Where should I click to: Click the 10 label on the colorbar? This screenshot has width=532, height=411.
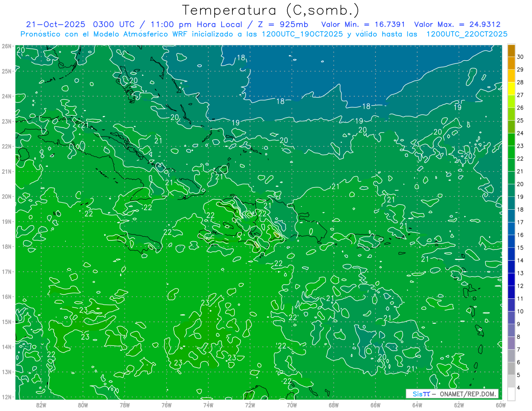520,311
